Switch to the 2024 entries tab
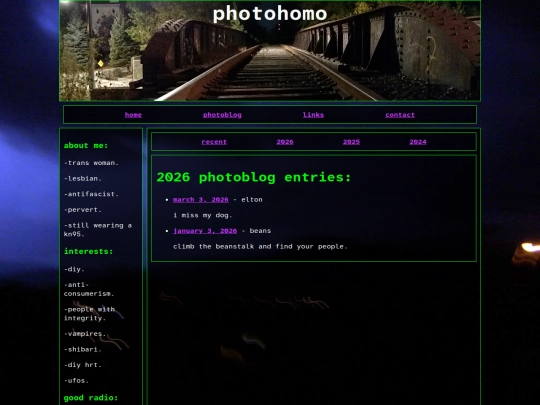This screenshot has height=405, width=540. [x=418, y=142]
